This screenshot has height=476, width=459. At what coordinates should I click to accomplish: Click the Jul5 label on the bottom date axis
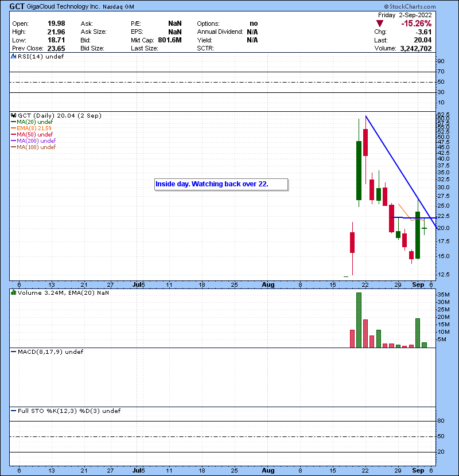point(139,470)
